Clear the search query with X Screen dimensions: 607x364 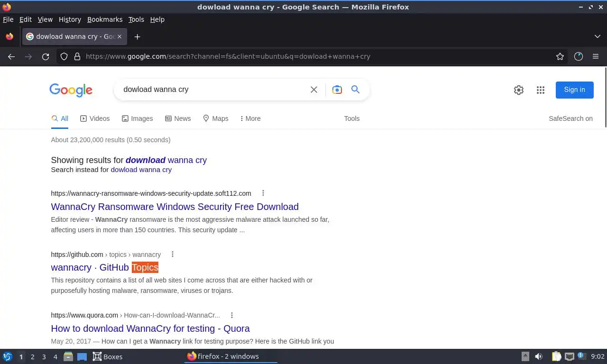click(314, 90)
